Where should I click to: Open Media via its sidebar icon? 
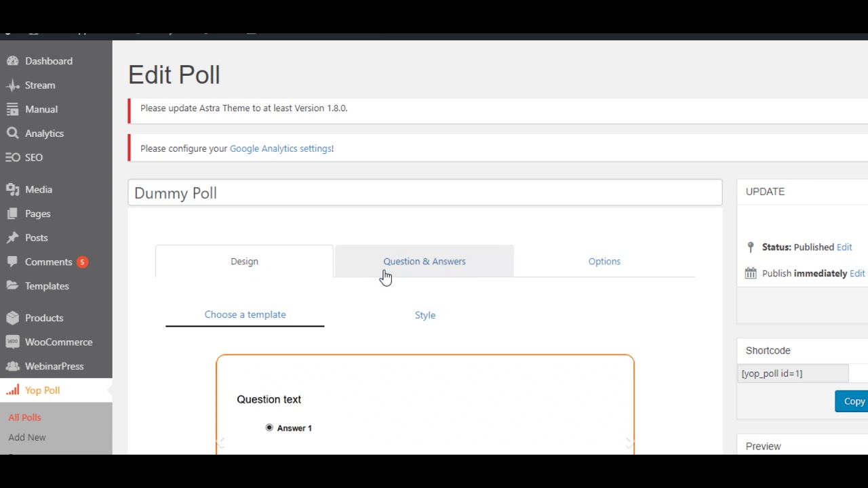(12, 190)
